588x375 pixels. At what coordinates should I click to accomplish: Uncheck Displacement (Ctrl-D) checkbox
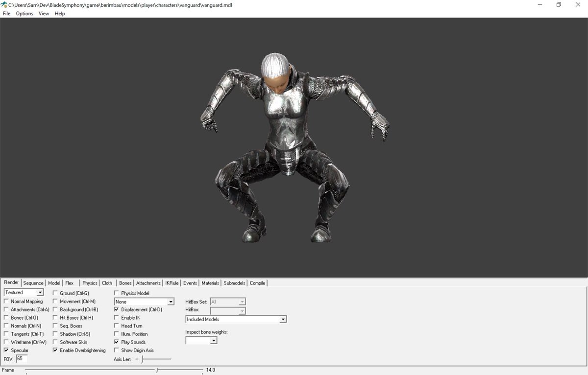pyautogui.click(x=138, y=309)
